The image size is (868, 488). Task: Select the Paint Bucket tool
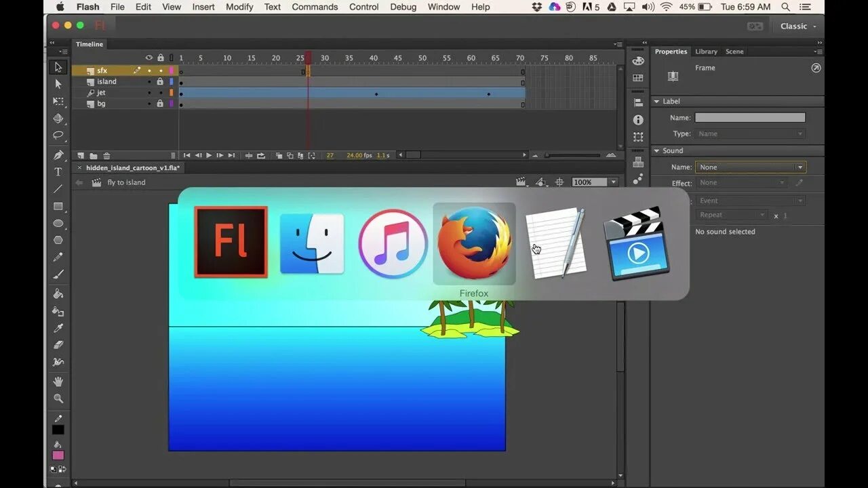(58, 293)
